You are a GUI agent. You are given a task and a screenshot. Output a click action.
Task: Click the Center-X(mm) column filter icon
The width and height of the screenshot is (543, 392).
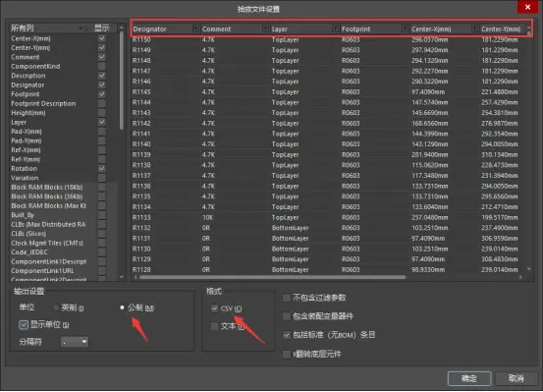click(475, 28)
